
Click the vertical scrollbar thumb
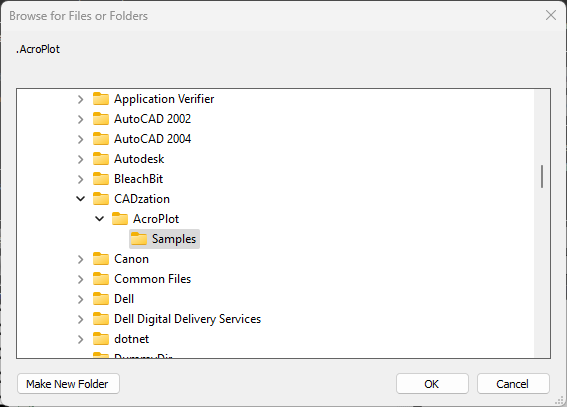tap(542, 176)
